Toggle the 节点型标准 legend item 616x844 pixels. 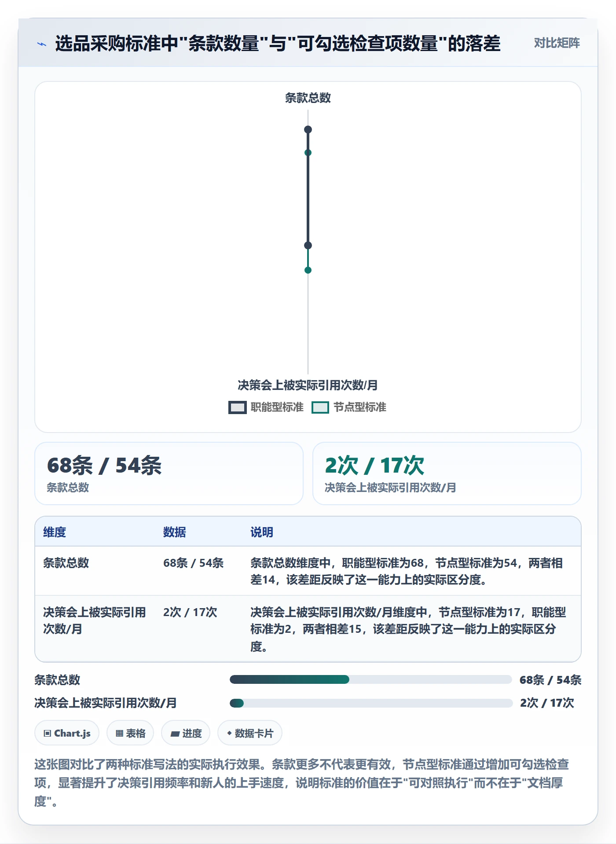point(349,407)
